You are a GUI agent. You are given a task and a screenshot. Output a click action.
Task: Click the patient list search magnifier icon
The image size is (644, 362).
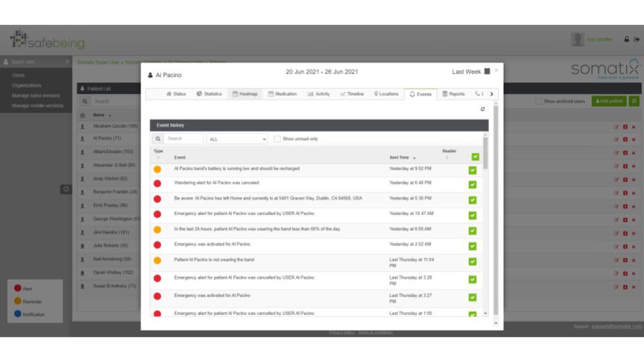coord(85,101)
